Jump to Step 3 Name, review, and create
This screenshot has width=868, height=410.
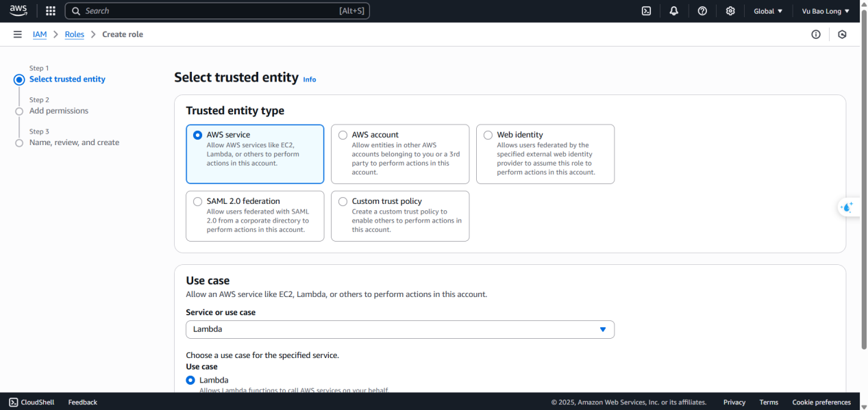[x=74, y=142]
